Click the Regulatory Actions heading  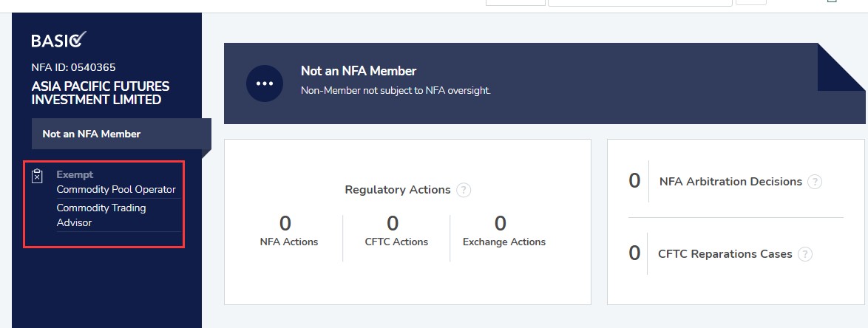point(397,190)
